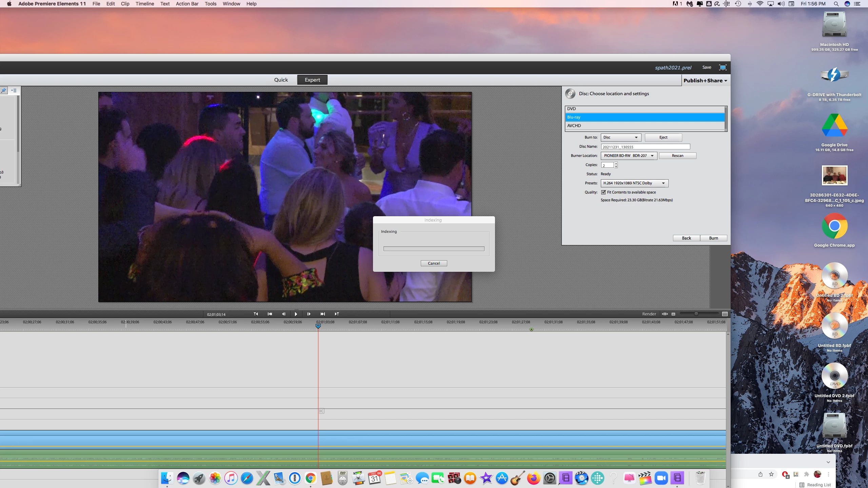This screenshot has width=868, height=488.
Task: Open the Timeline menu
Action: (144, 4)
